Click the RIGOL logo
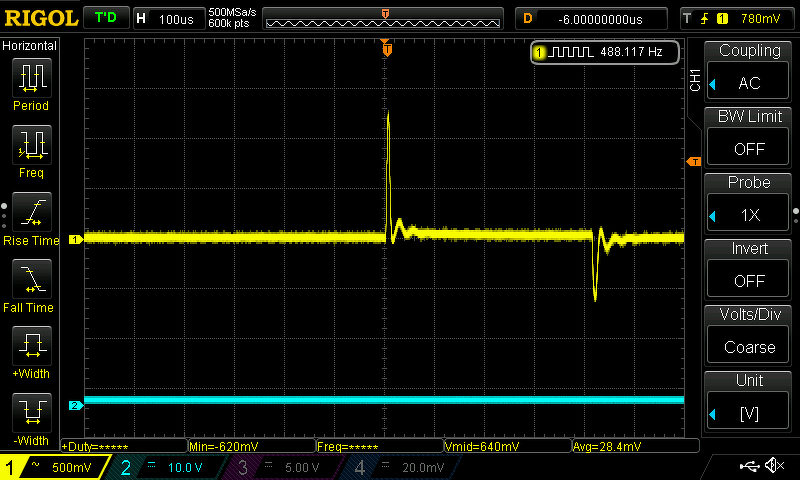Image resolution: width=800 pixels, height=480 pixels. click(41, 18)
